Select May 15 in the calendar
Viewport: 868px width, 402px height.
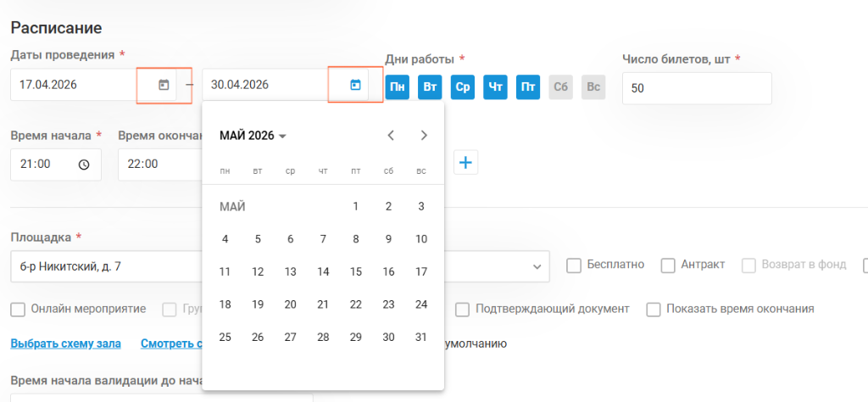coord(356,272)
